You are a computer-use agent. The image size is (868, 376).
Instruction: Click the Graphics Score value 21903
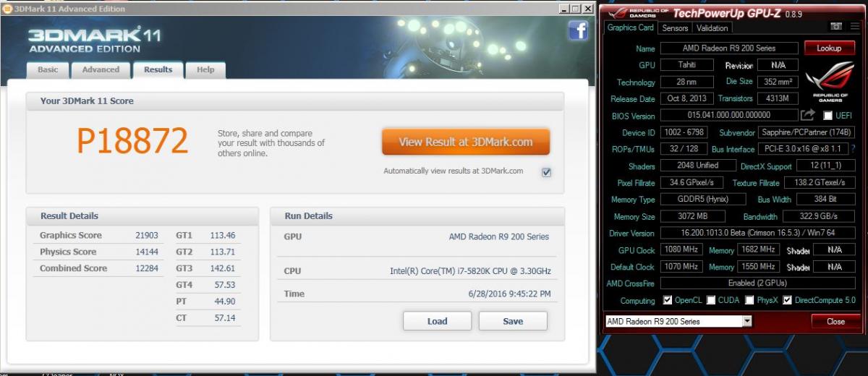[x=147, y=235]
